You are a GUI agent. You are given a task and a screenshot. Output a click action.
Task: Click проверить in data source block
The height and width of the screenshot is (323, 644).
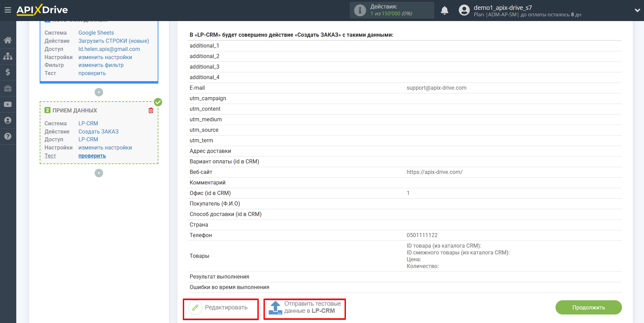tap(92, 73)
